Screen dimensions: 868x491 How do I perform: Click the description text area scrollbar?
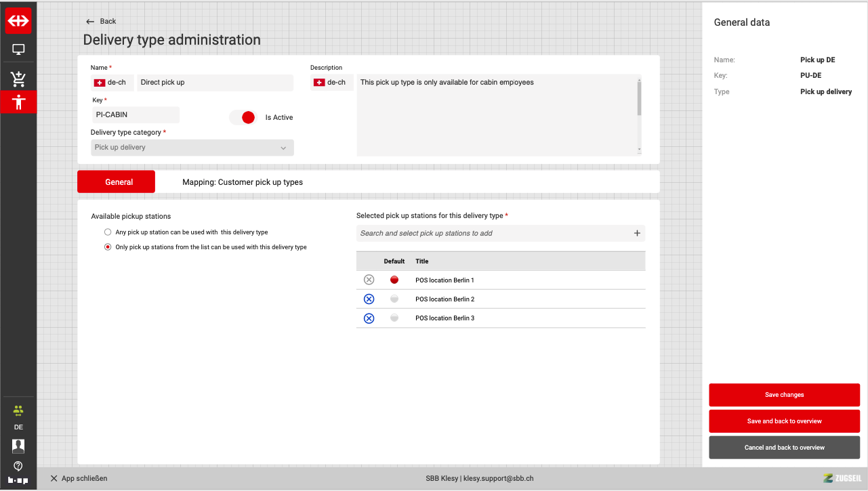[638, 98]
